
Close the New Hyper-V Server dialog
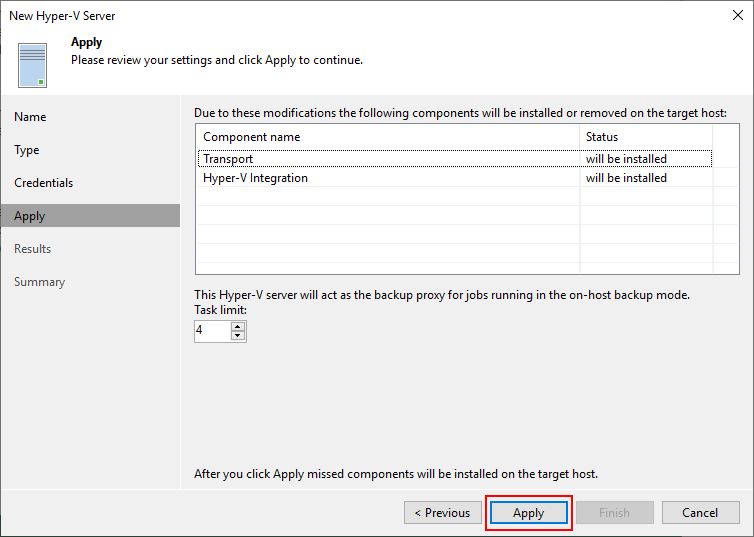click(x=738, y=15)
